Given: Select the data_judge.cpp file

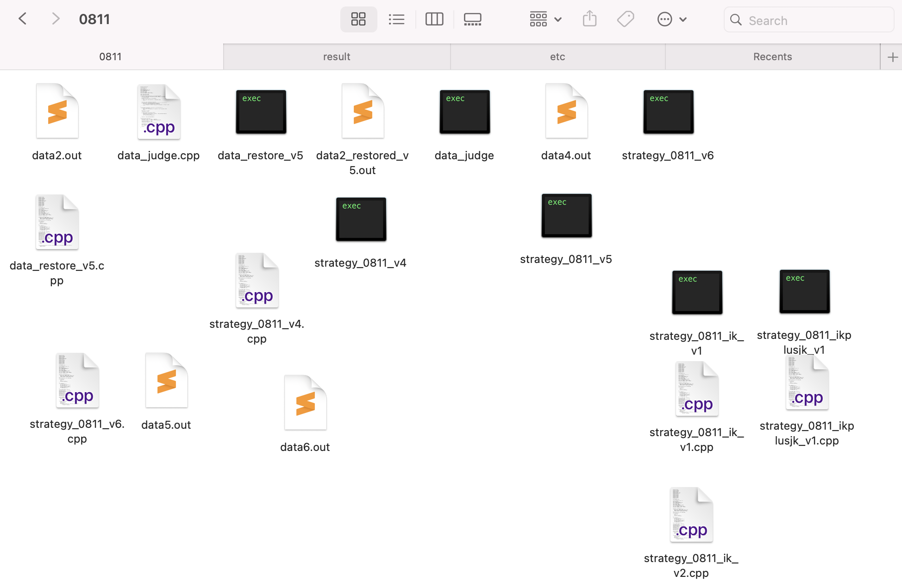Looking at the screenshot, I should tap(159, 112).
